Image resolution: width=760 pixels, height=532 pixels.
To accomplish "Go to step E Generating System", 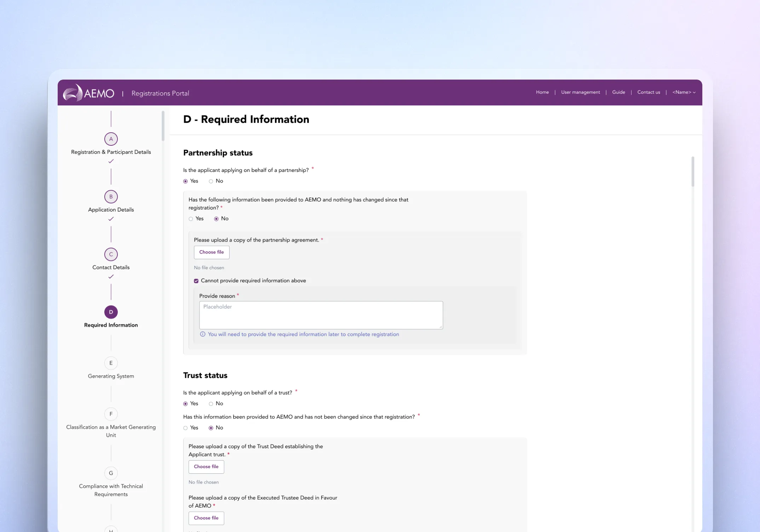I will (x=111, y=363).
